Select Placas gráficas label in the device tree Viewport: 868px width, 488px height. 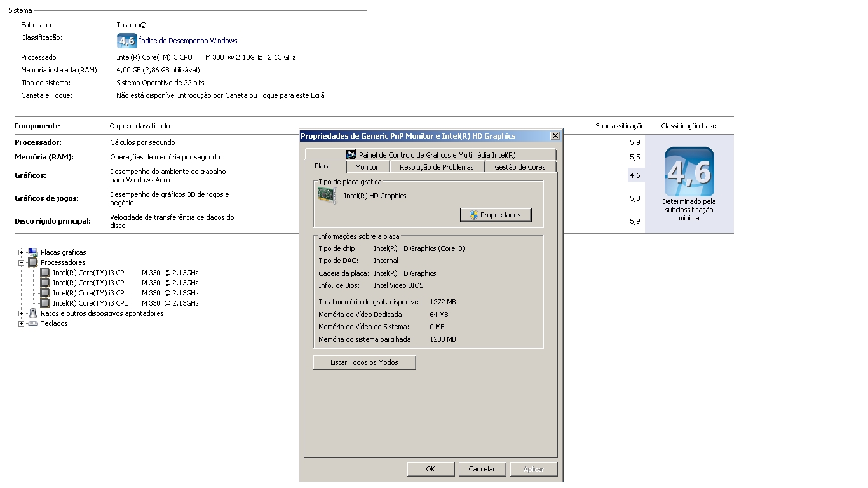(x=64, y=252)
